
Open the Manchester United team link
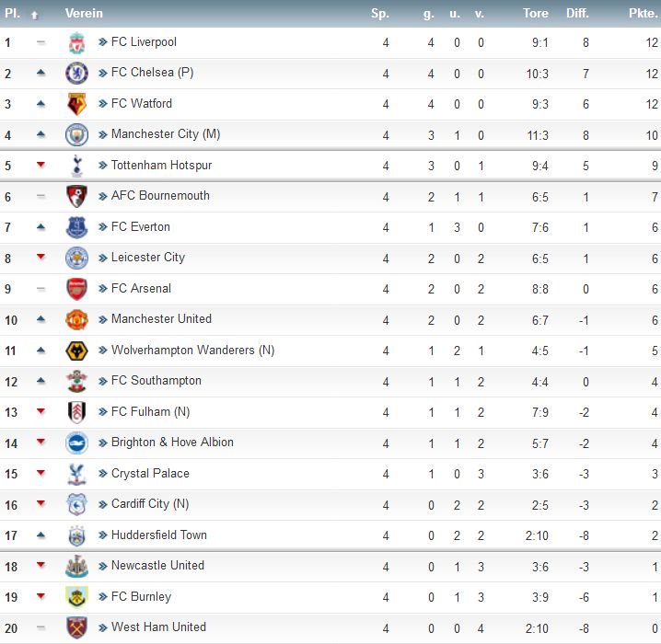pos(161,319)
